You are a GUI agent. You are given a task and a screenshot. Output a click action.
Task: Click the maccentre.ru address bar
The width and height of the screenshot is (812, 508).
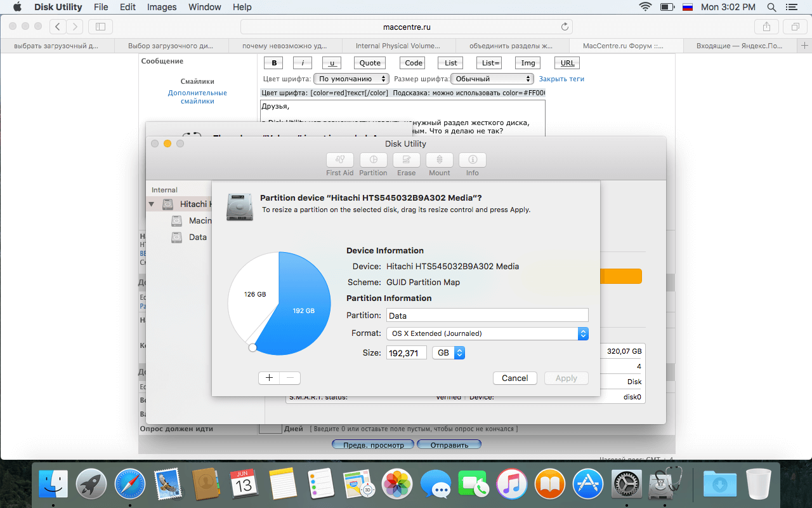point(407,27)
